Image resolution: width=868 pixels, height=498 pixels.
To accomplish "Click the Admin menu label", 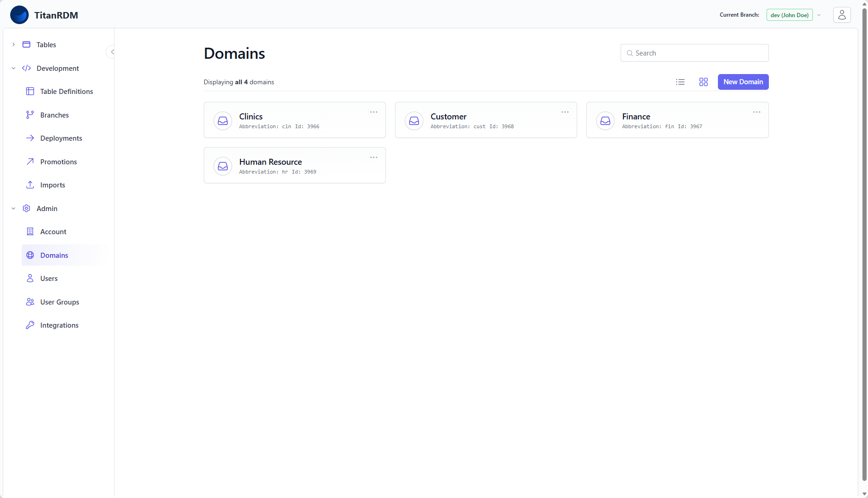I will [47, 208].
